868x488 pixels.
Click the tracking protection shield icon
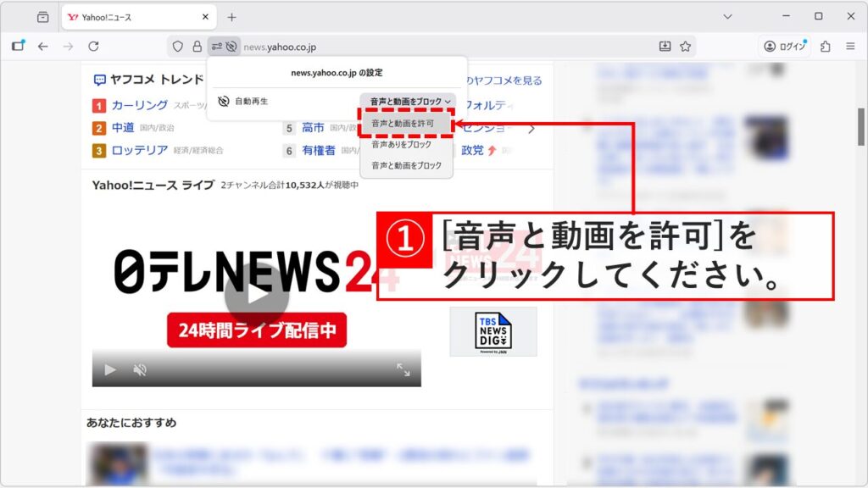tap(178, 47)
